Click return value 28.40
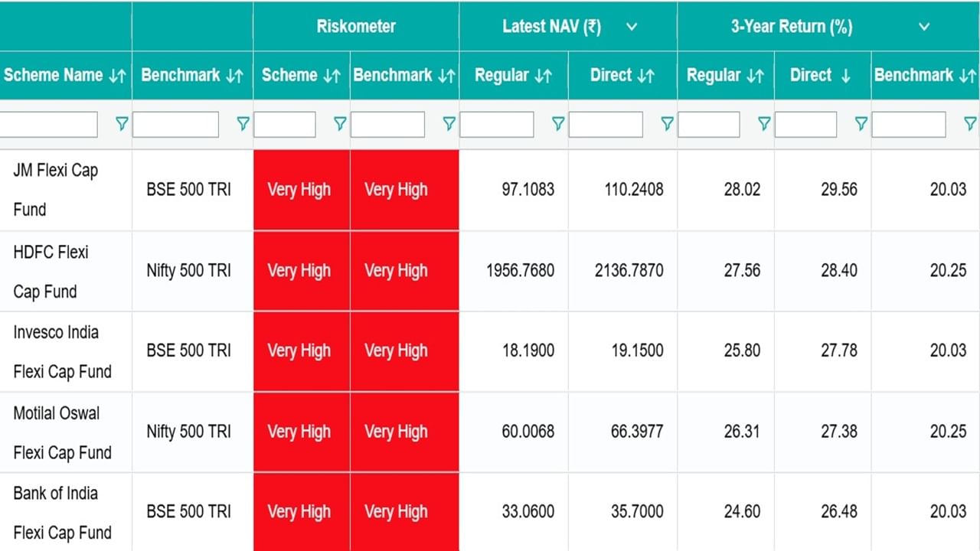980x551 pixels. 839,270
